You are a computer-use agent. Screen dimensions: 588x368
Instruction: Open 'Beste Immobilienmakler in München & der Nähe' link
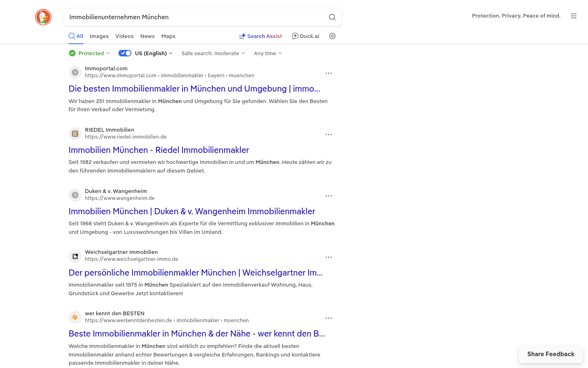[197, 334]
